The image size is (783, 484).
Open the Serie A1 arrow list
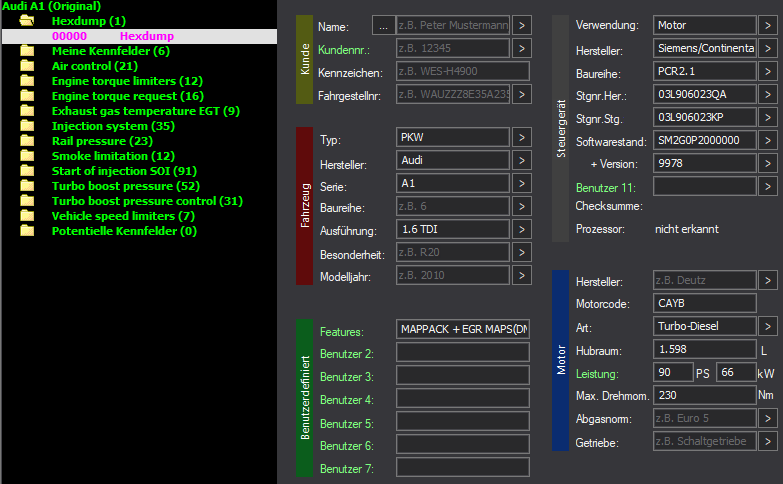pos(522,183)
